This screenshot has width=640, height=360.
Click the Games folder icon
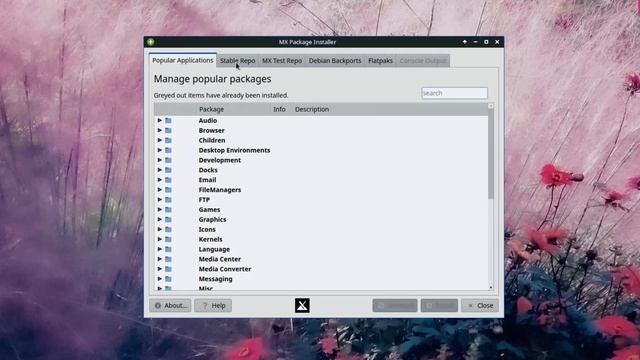168,209
